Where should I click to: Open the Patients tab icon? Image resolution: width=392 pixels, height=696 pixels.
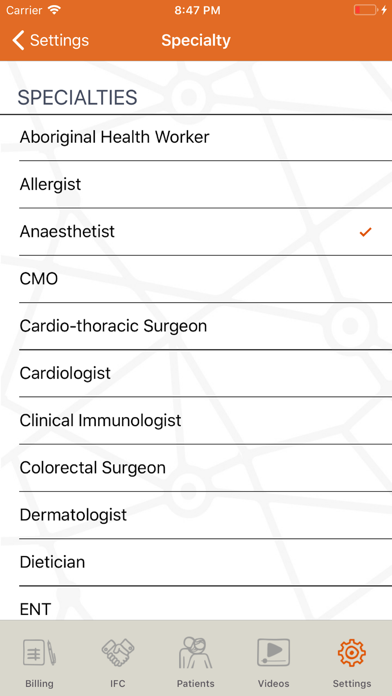click(195, 652)
